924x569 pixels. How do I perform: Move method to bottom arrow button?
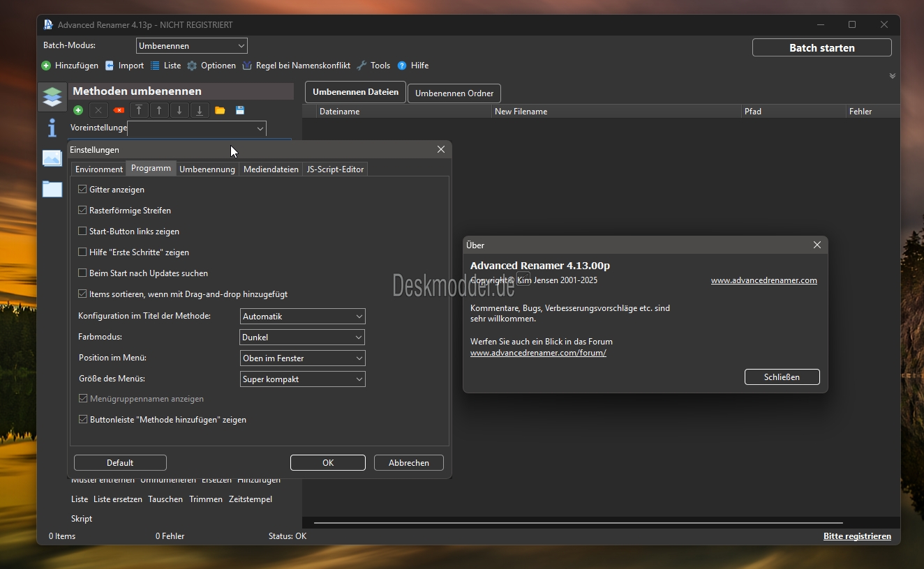click(200, 110)
